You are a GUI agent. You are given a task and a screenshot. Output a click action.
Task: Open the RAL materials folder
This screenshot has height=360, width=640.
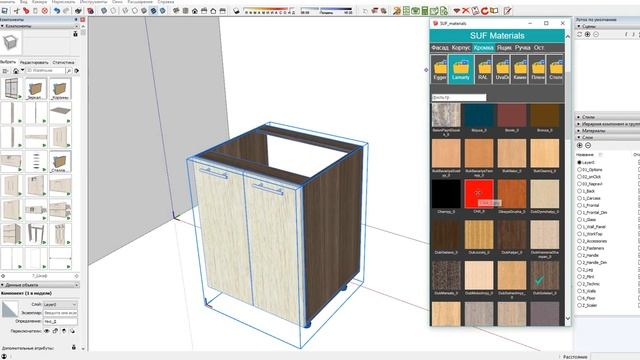point(483,69)
